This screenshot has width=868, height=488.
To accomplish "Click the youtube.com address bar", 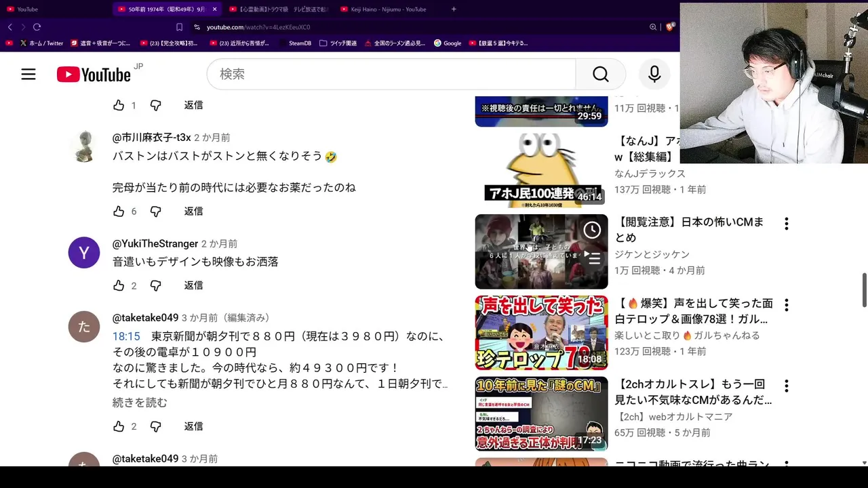I will click(258, 27).
